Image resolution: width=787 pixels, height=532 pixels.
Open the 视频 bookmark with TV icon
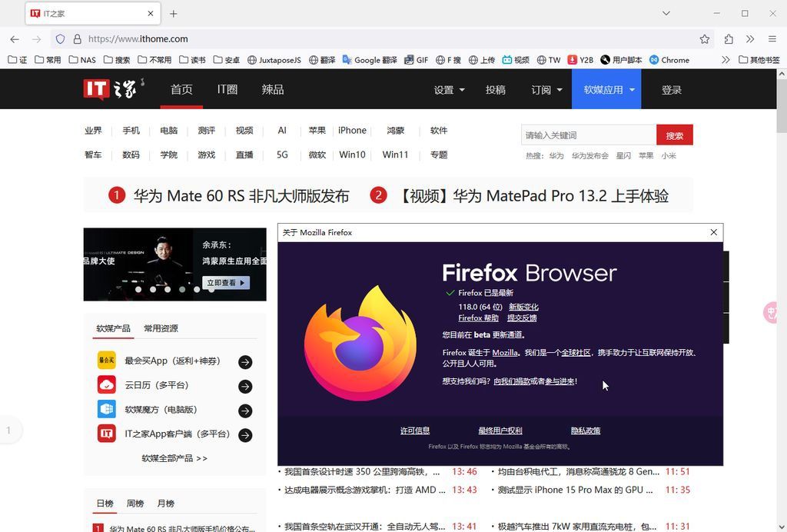(516, 60)
